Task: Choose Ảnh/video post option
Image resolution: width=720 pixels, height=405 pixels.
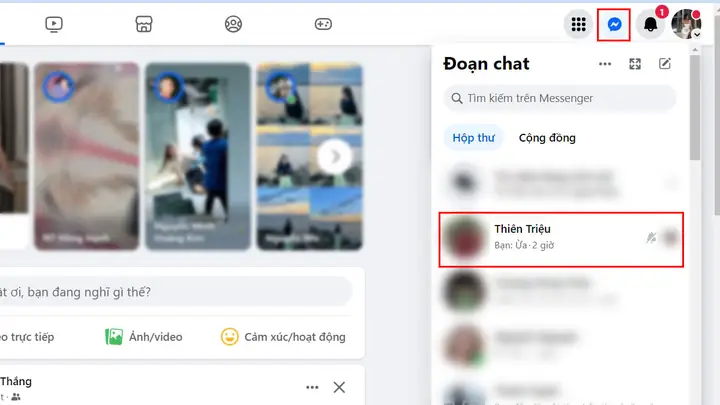Action: (x=144, y=337)
